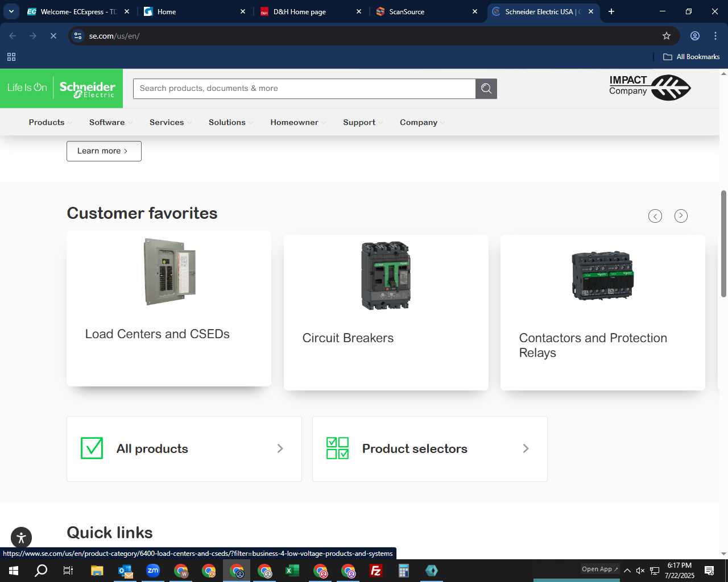Click the muted volume tray icon
Image resolution: width=728 pixels, height=582 pixels.
(x=640, y=571)
